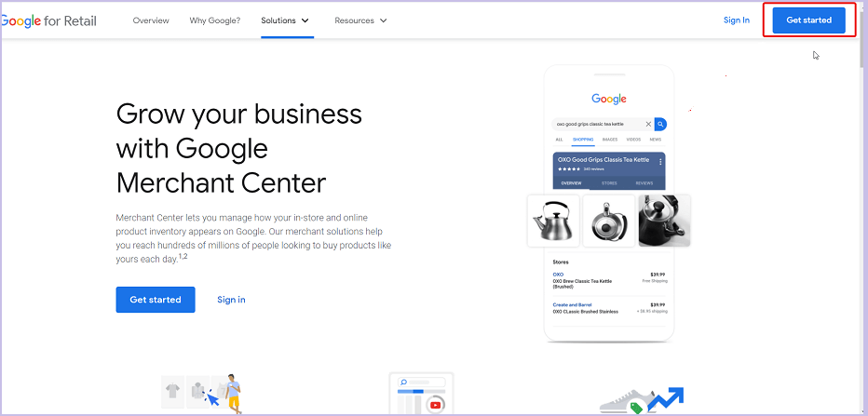Select the ALL tab in phone mockup
Viewport: 868px width, 416px height.
pyautogui.click(x=559, y=140)
